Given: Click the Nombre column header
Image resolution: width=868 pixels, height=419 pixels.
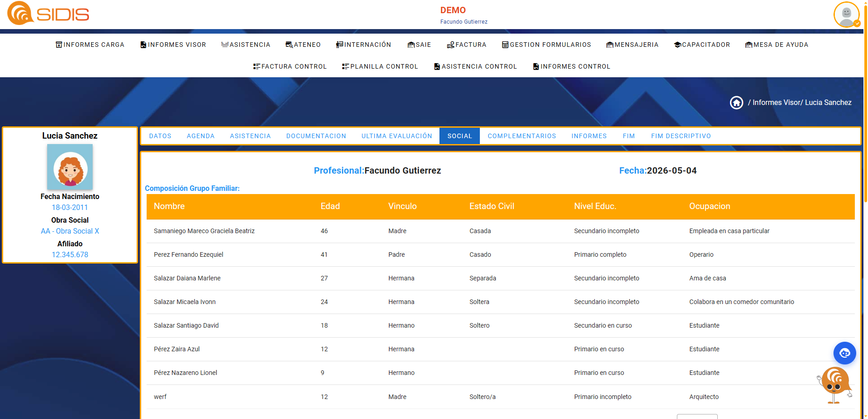Looking at the screenshot, I should (169, 206).
